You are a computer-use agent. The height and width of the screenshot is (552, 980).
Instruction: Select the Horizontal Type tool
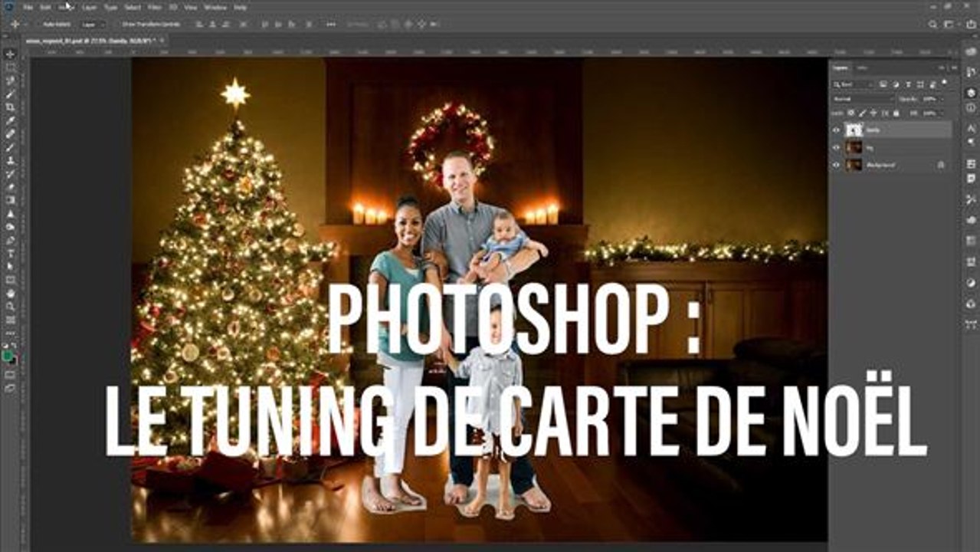click(10, 254)
